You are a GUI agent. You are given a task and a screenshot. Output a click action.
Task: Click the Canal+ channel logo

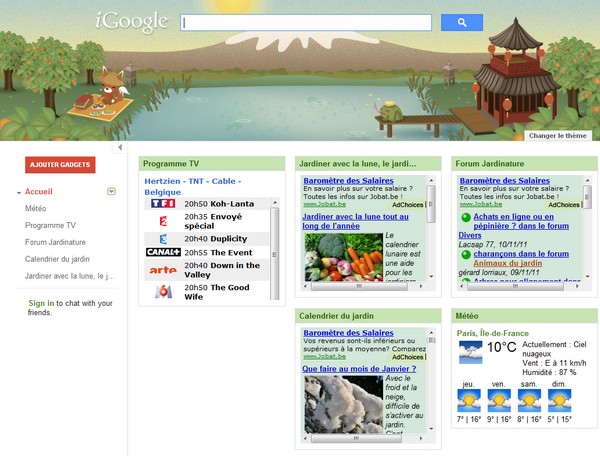click(163, 252)
